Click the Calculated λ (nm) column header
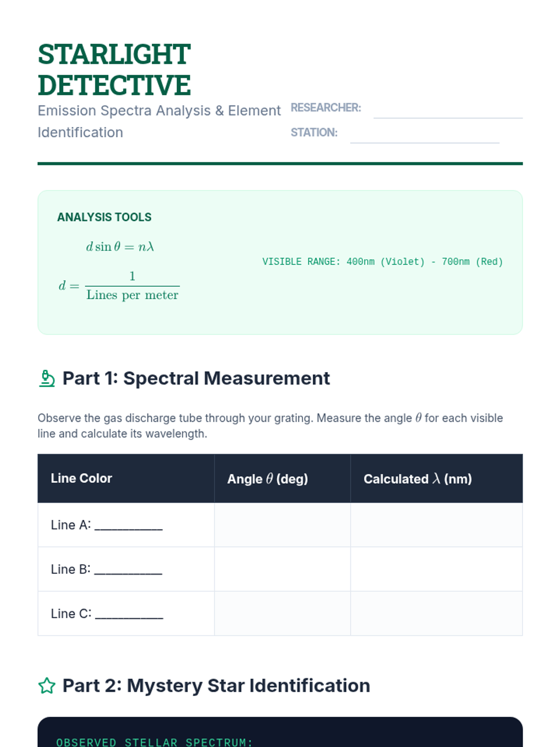This screenshot has height=747, width=560. click(418, 479)
